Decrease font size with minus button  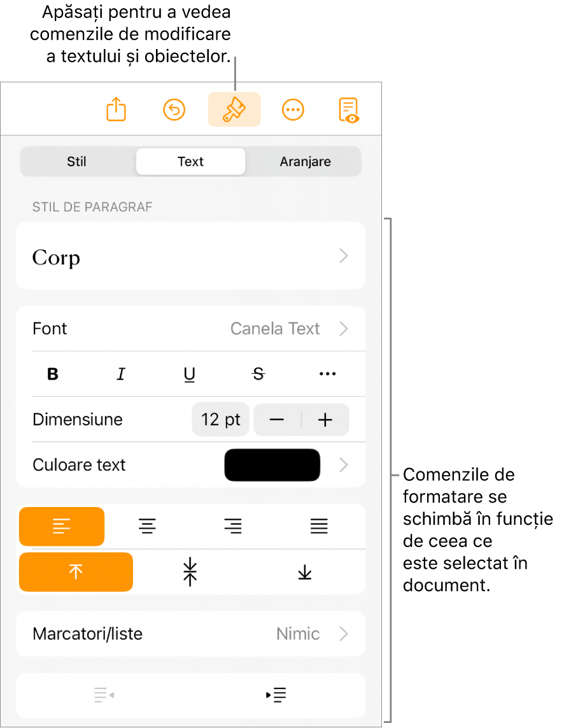[x=277, y=420]
